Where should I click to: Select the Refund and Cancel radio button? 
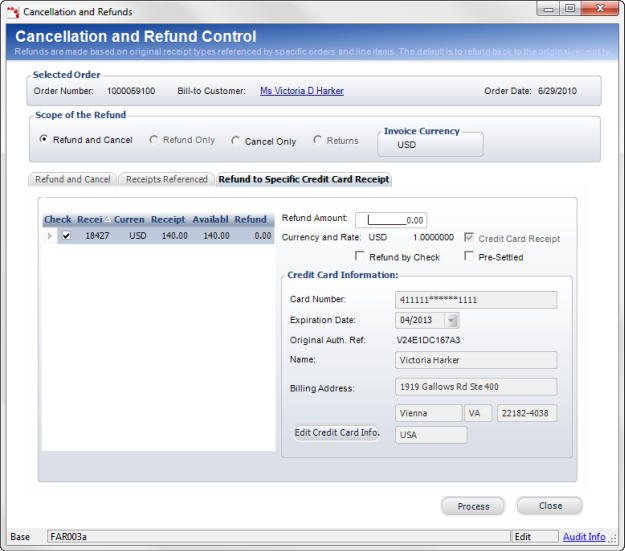[x=43, y=140]
